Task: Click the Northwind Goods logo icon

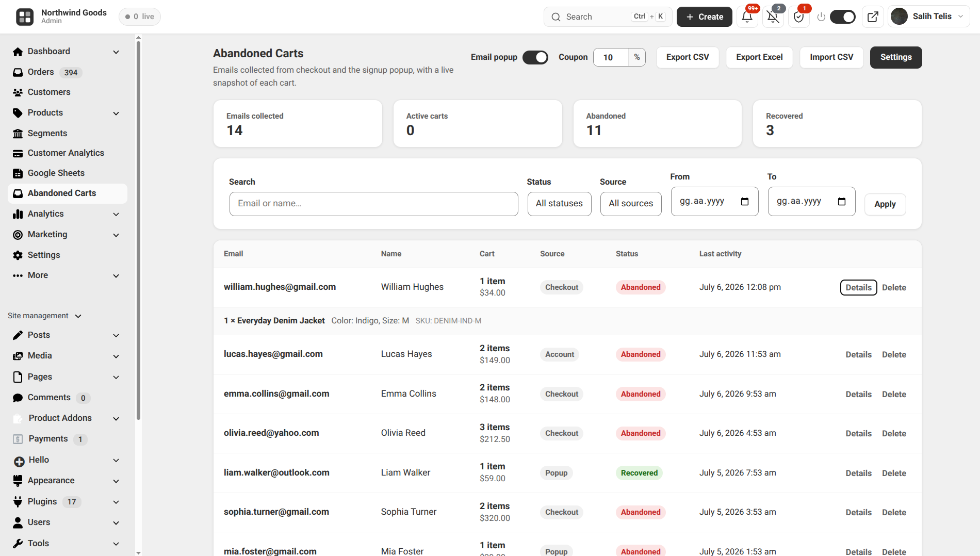Action: [25, 17]
